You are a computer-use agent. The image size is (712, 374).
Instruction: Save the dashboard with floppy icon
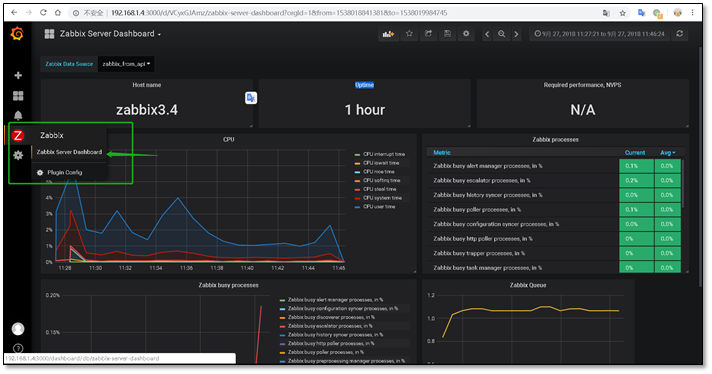447,34
